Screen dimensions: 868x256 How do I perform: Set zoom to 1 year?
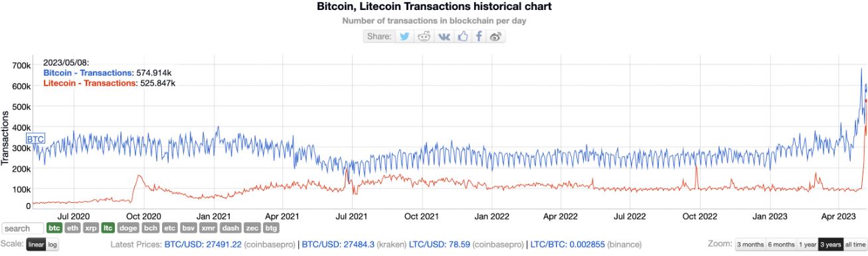pyautogui.click(x=808, y=244)
